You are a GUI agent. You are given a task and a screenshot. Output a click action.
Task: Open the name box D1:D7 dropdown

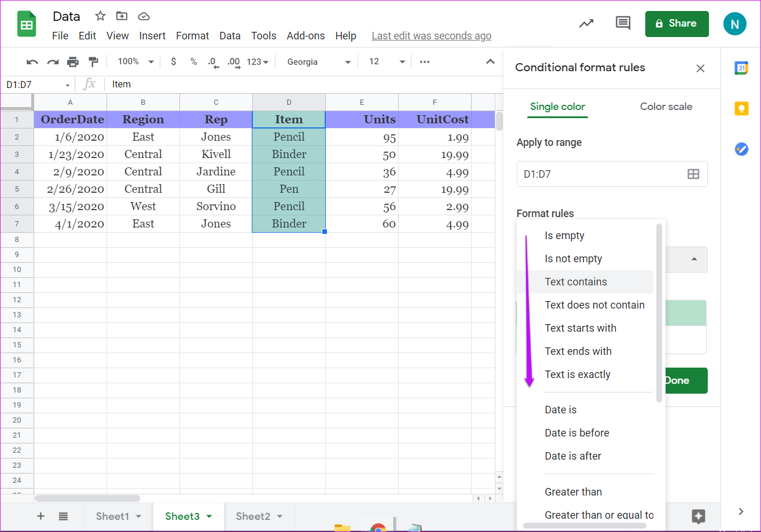point(68,85)
